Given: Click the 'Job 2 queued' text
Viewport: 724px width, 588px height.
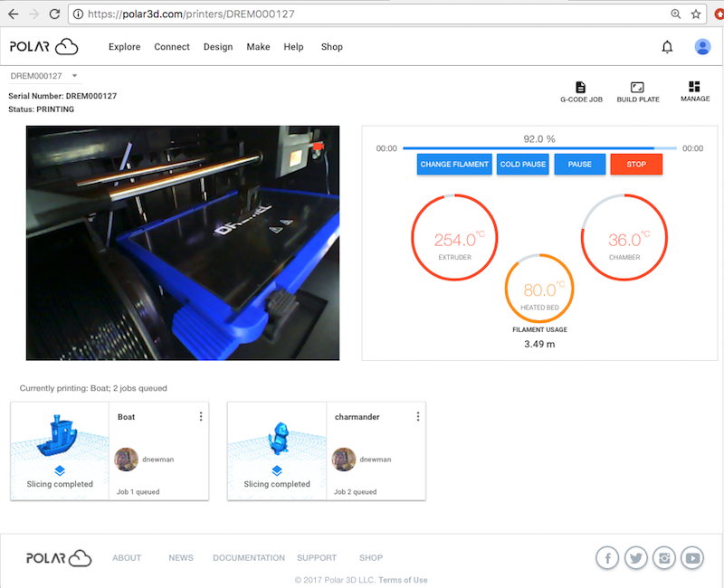Looking at the screenshot, I should pos(355,492).
